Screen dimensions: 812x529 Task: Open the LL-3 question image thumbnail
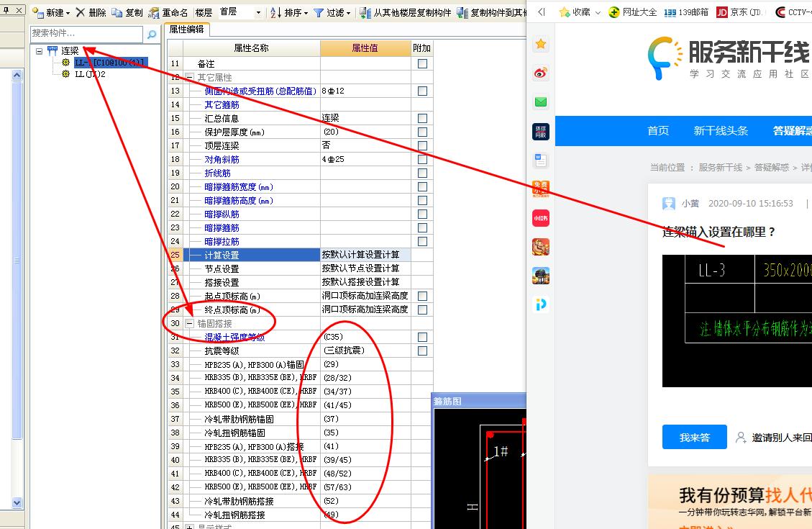coord(737,321)
